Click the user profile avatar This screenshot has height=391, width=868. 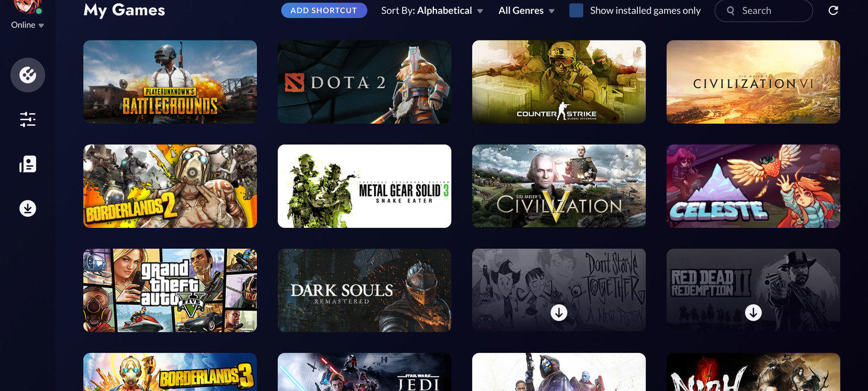pyautogui.click(x=27, y=6)
